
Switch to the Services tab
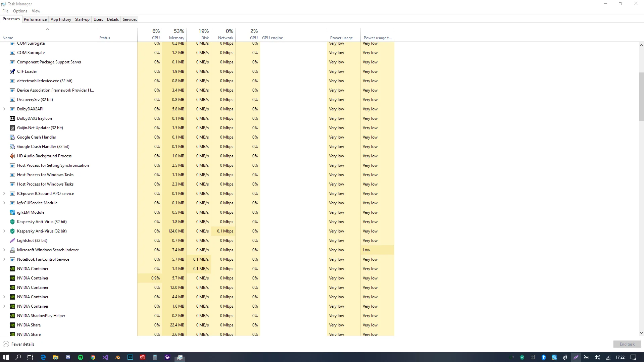130,19
